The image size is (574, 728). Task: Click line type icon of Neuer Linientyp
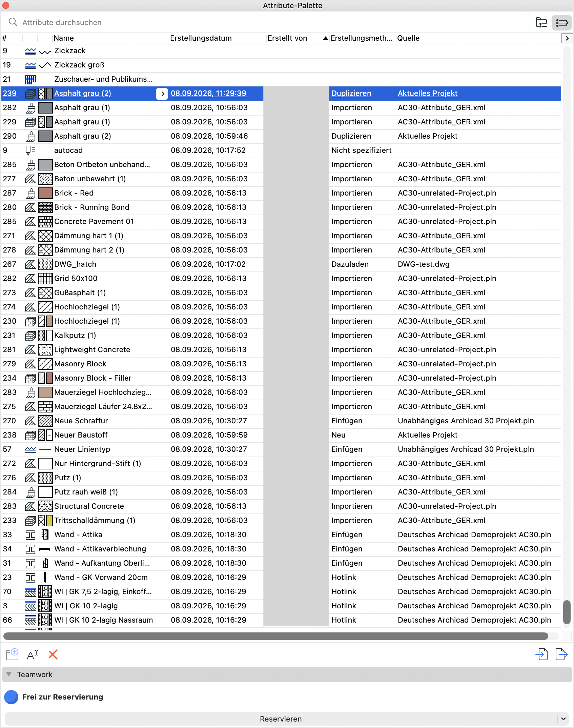tap(30, 449)
